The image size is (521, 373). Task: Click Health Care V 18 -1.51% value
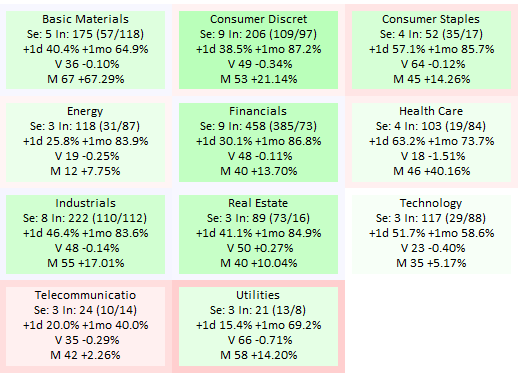[x=433, y=156]
